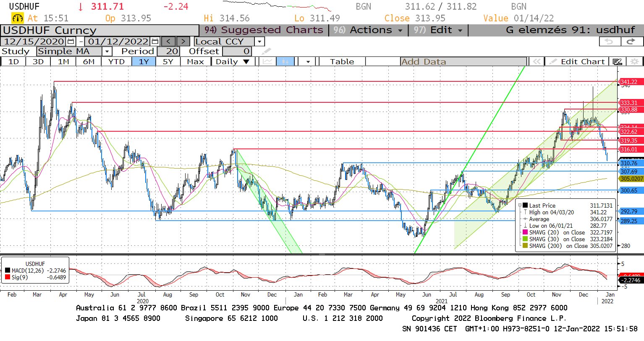Select the 3D time range
The width and height of the screenshot is (644, 341).
coord(38,62)
